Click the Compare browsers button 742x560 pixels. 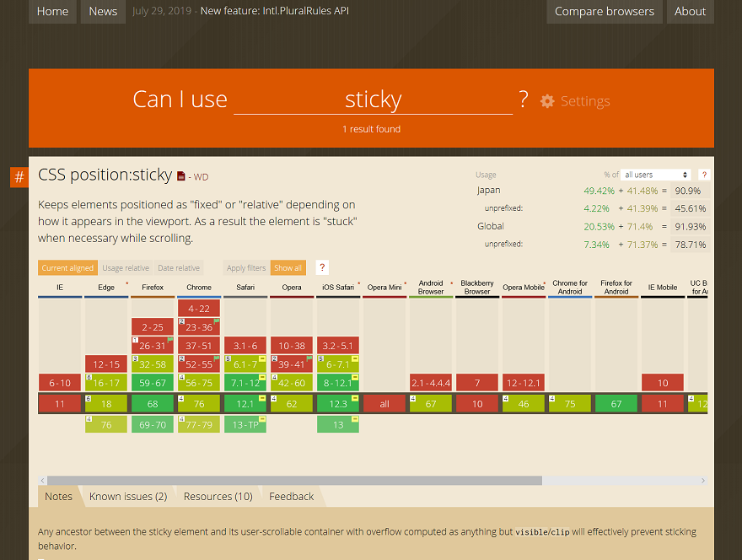click(604, 11)
